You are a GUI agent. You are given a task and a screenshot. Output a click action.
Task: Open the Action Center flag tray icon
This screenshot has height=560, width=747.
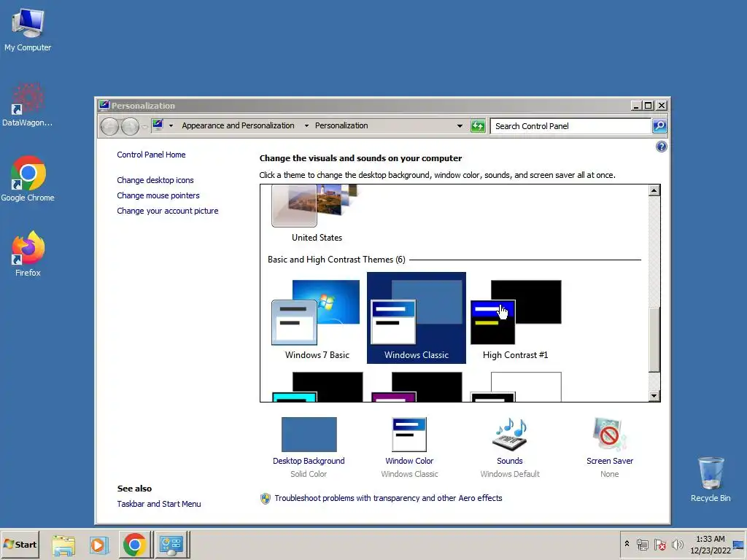[659, 544]
